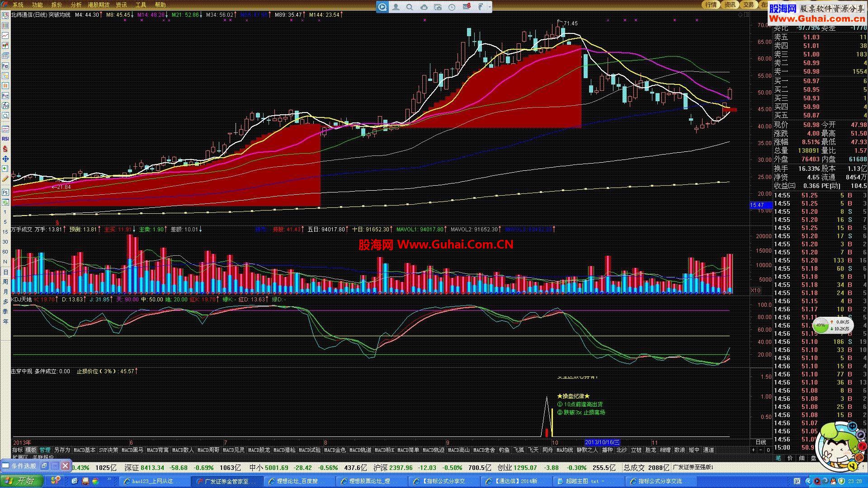Viewport: 868px width, 488px height.
Task: Click the pencil drawing sidebar icon
Action: pyautogui.click(x=5, y=179)
